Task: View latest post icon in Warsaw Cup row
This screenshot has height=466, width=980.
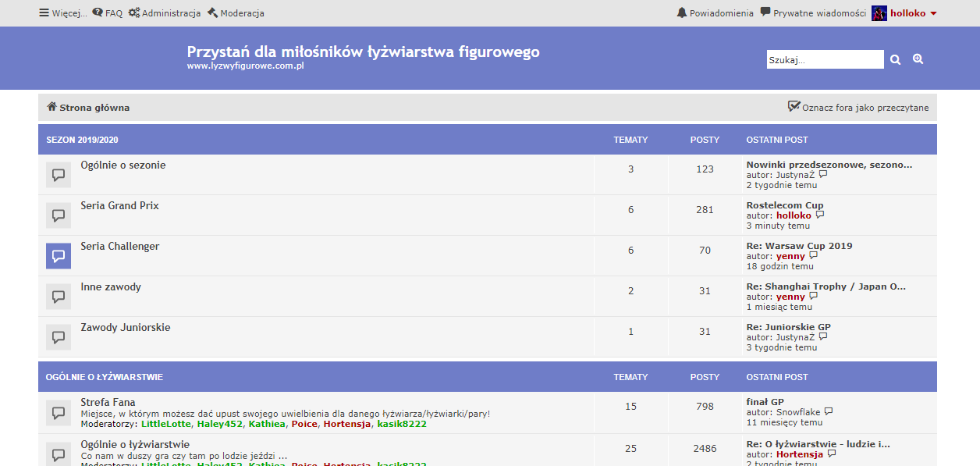Action: coord(814,255)
